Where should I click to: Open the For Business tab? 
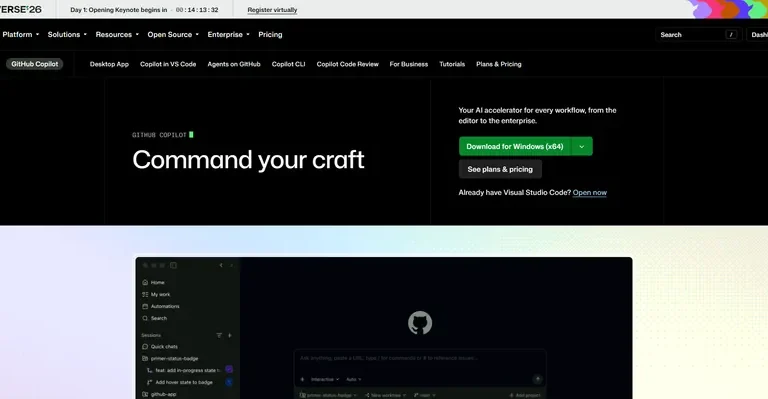(x=408, y=64)
